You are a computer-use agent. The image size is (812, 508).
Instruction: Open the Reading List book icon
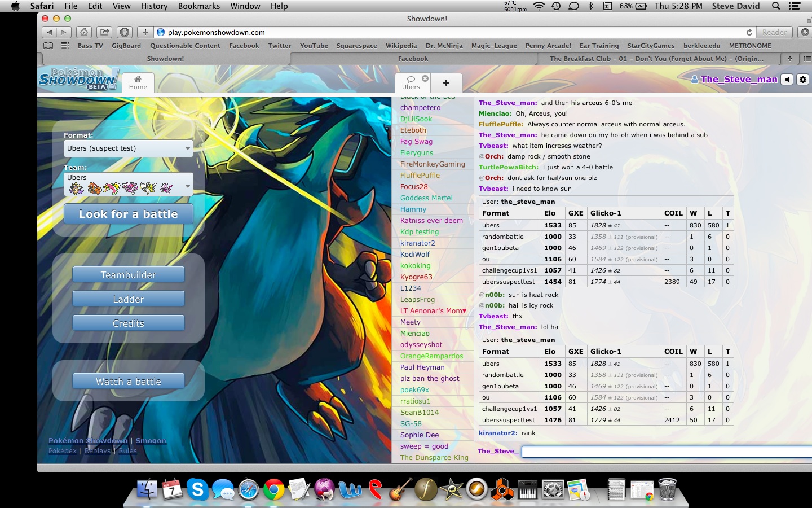(48, 46)
